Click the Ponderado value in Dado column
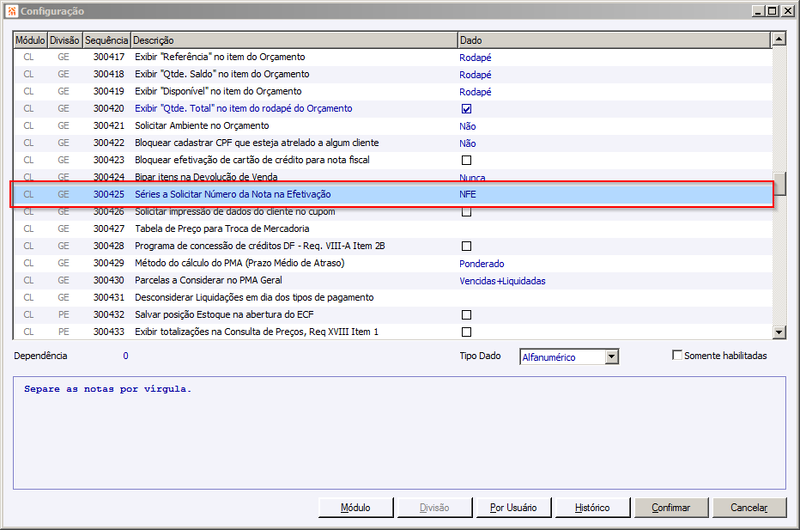Screen dimensions: 800x530 [x=482, y=264]
